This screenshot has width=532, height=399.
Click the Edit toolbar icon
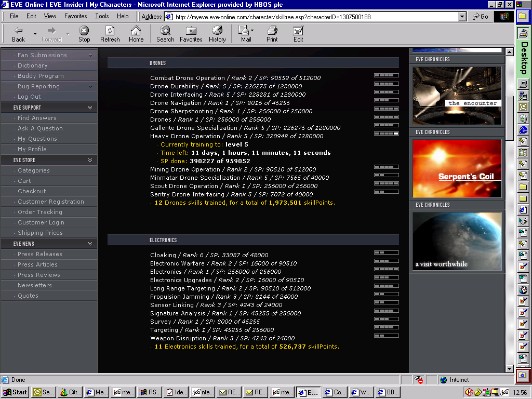[298, 34]
